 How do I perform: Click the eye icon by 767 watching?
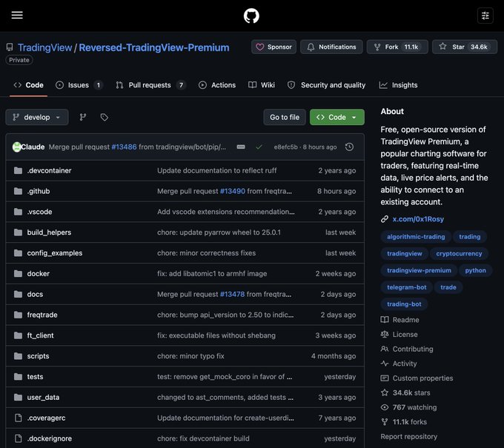pyautogui.click(x=385, y=407)
